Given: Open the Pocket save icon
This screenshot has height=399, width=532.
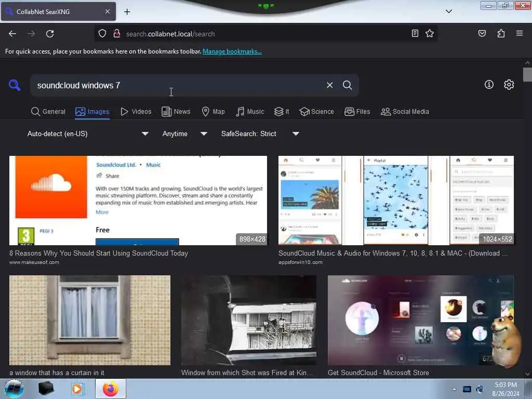Looking at the screenshot, I should (x=482, y=33).
